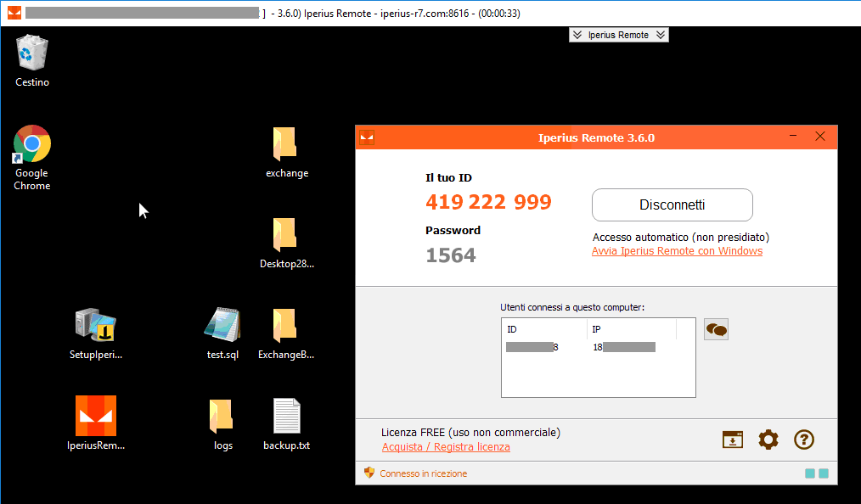Image resolution: width=861 pixels, height=504 pixels.
Task: Click the download/update window icon
Action: click(x=732, y=439)
